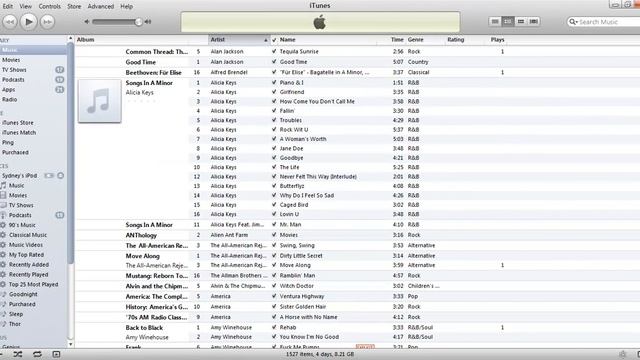Uncheck the Witch Doctor song checkbox
Viewport: 640px width, 360px height.
274,286
